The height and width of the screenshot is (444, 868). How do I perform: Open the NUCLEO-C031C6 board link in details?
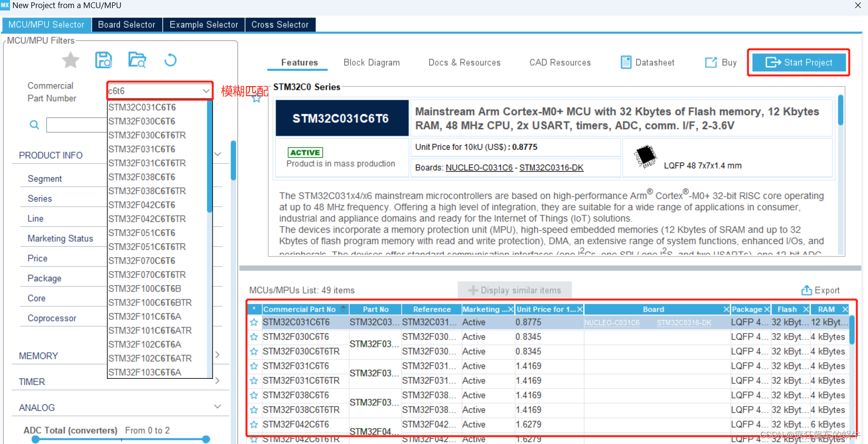tap(479, 168)
